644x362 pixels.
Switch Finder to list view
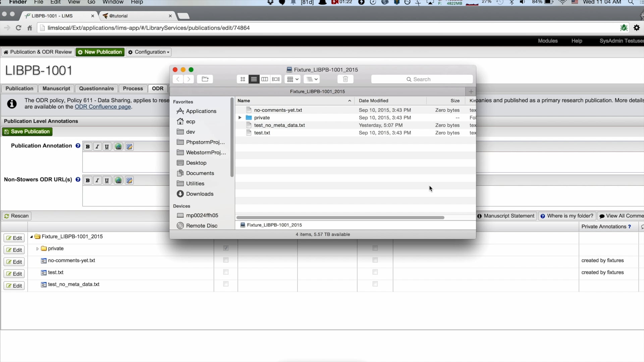click(254, 79)
